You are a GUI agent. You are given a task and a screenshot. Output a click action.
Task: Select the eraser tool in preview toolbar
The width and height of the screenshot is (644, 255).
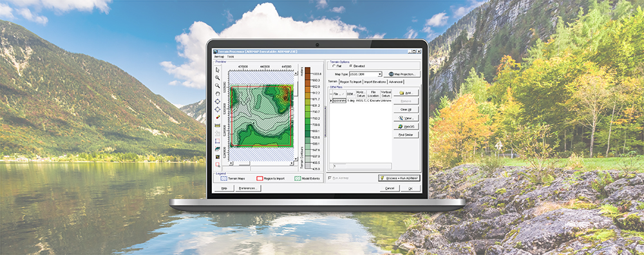(218, 117)
